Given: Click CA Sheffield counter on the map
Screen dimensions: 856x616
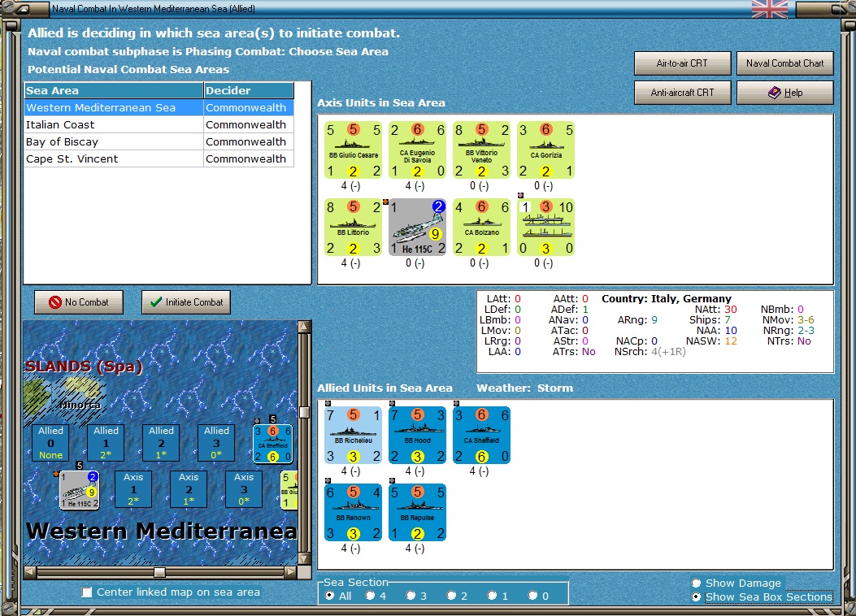Looking at the screenshot, I should coord(273,444).
